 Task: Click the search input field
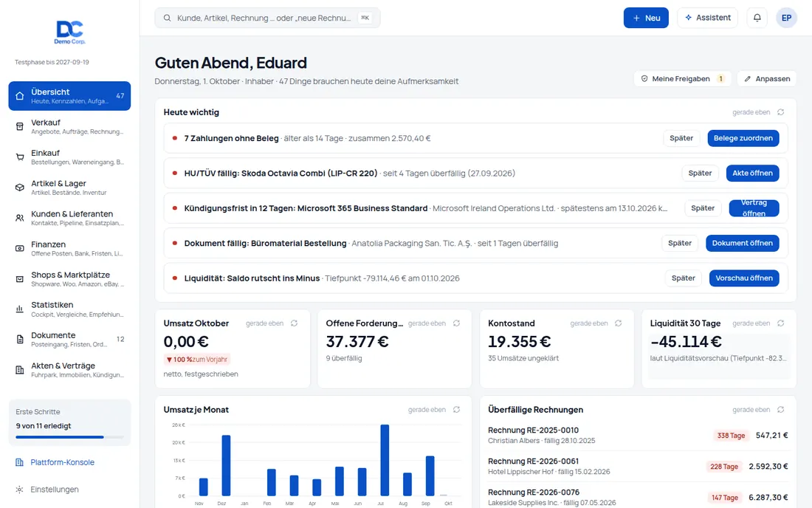(x=267, y=18)
